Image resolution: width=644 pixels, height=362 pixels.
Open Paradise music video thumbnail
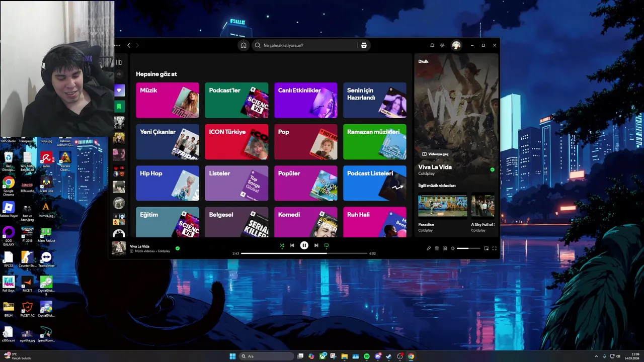[443, 206]
